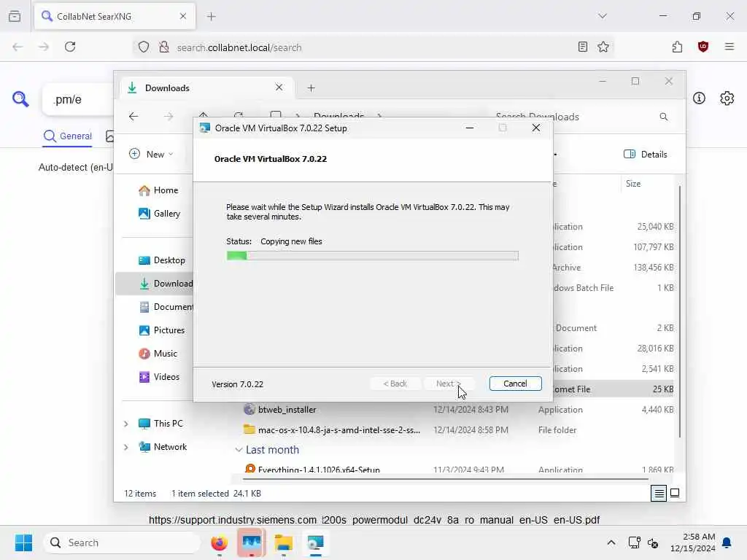Collapse the Last month group
The image size is (747, 560).
(239, 449)
